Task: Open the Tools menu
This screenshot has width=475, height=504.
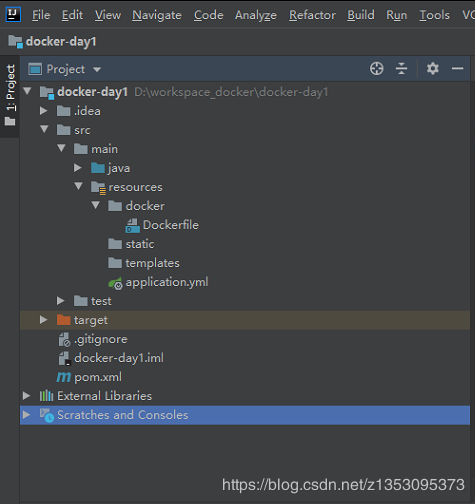Action: (435, 15)
